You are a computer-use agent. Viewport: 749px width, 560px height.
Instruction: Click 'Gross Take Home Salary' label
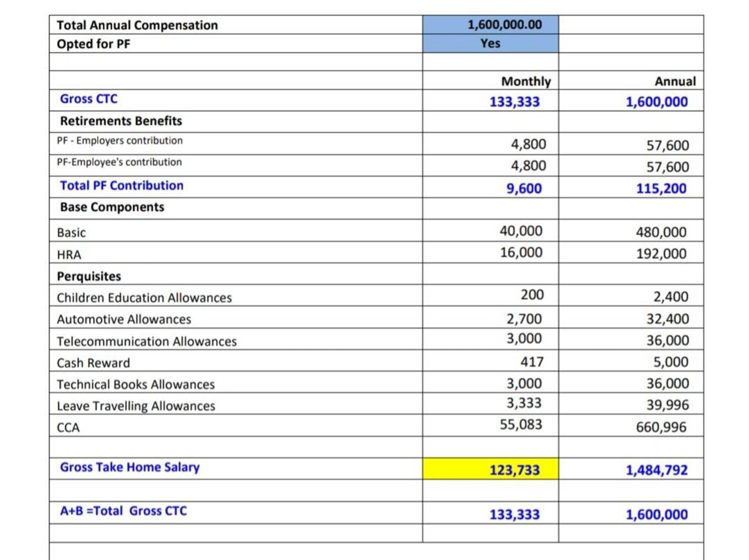point(130,467)
